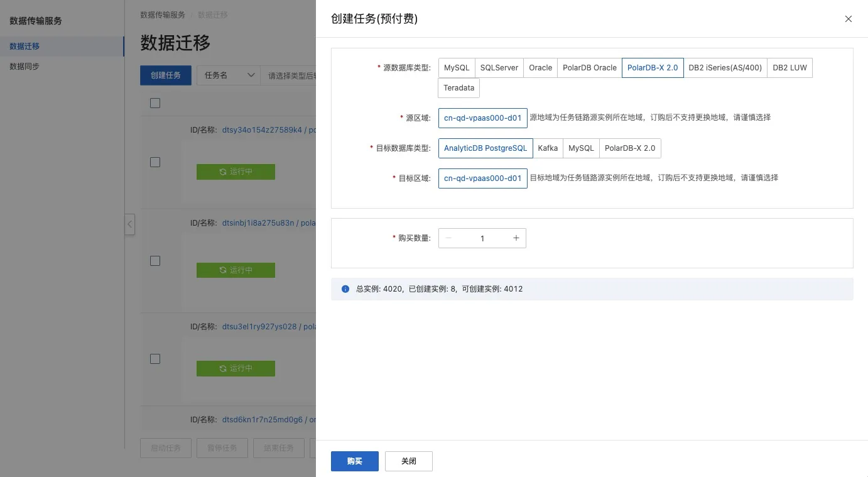Click the 创建任务 button in list
The width and height of the screenshot is (868, 477).
pyautogui.click(x=166, y=75)
